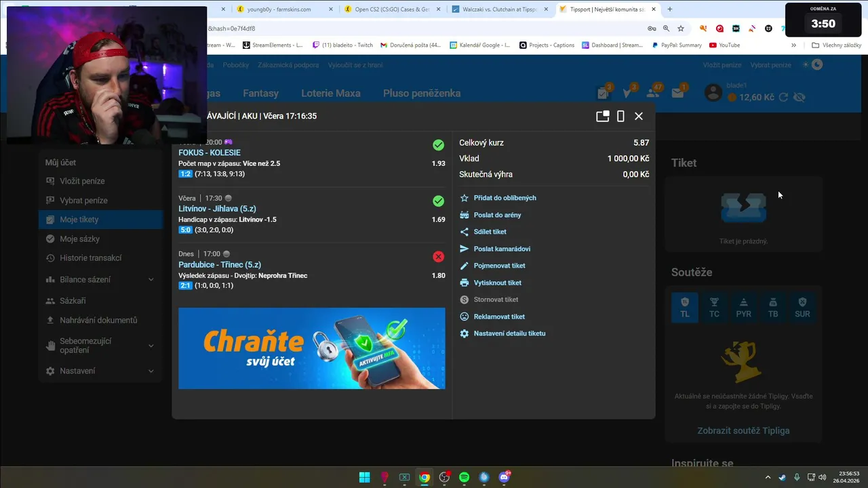Click the browser zoom magnifier icon
Screen dimensions: 868x488
tap(666, 28)
